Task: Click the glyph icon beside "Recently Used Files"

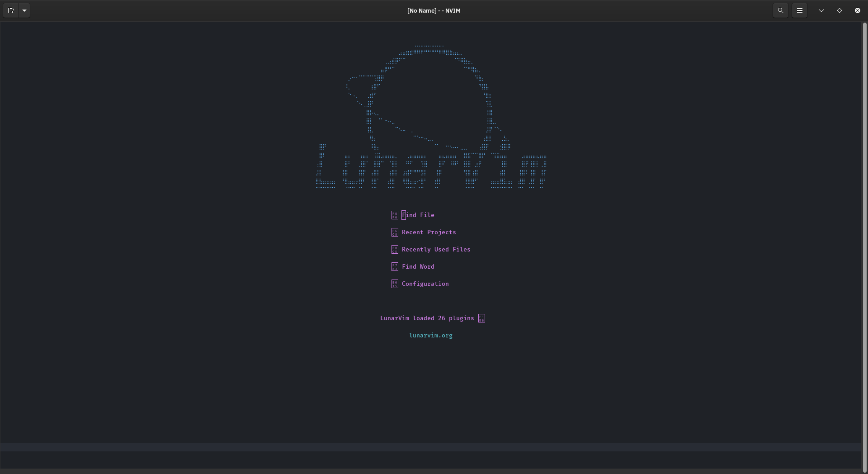Action: point(395,250)
